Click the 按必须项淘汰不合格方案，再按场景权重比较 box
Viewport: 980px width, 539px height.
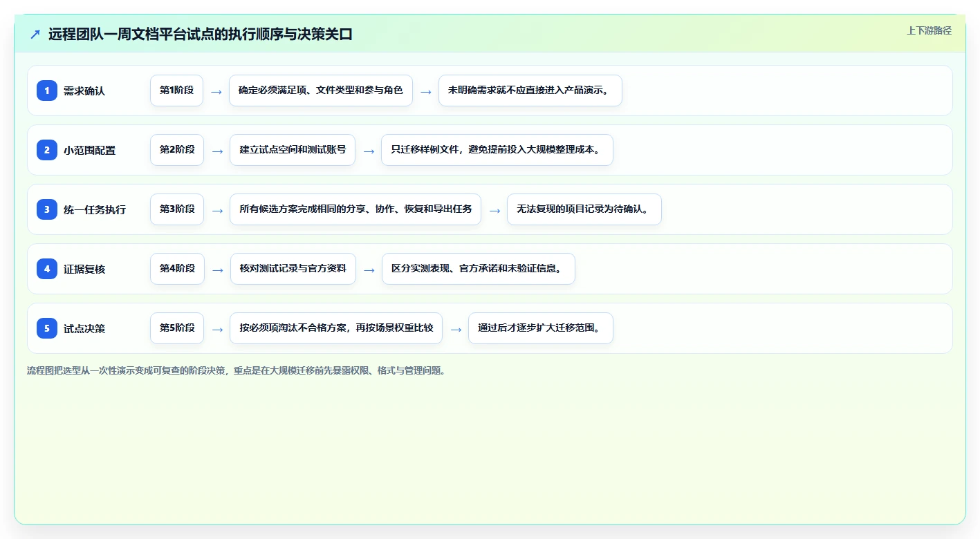click(336, 328)
